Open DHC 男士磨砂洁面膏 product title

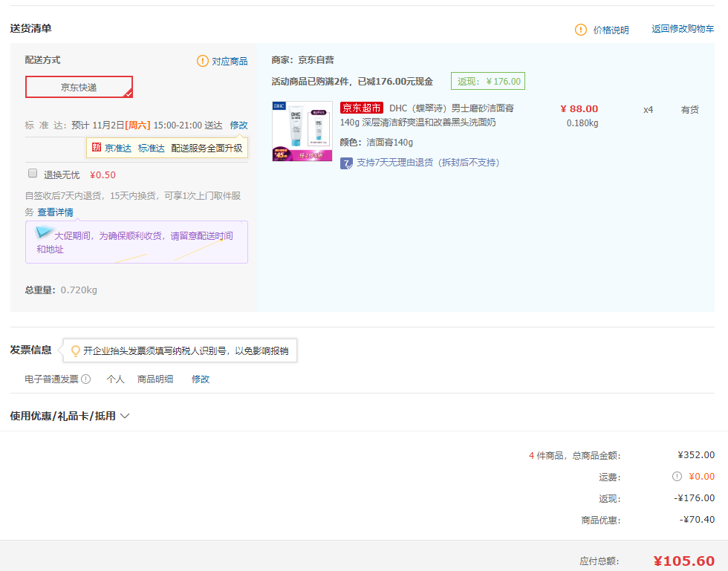coord(426,115)
